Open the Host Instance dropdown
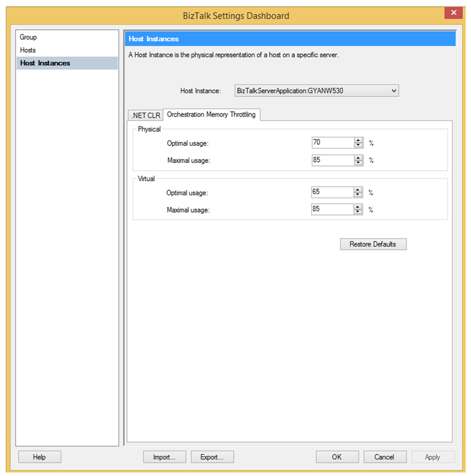The image size is (471, 476). coord(317,90)
